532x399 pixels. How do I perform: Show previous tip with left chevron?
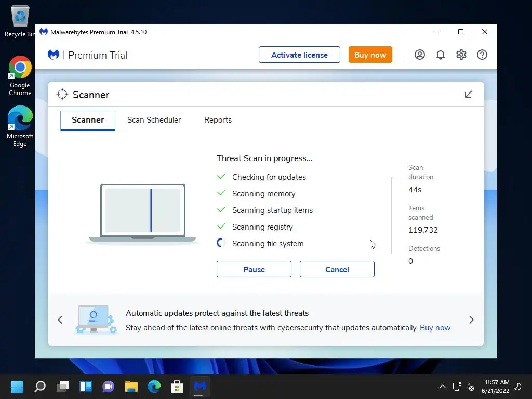(60, 320)
